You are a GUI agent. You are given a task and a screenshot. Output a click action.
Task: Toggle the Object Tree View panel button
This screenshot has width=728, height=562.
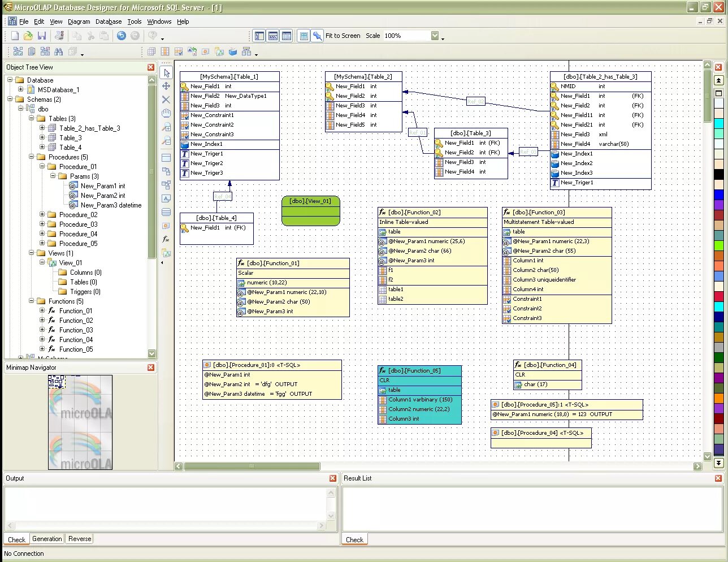259,36
